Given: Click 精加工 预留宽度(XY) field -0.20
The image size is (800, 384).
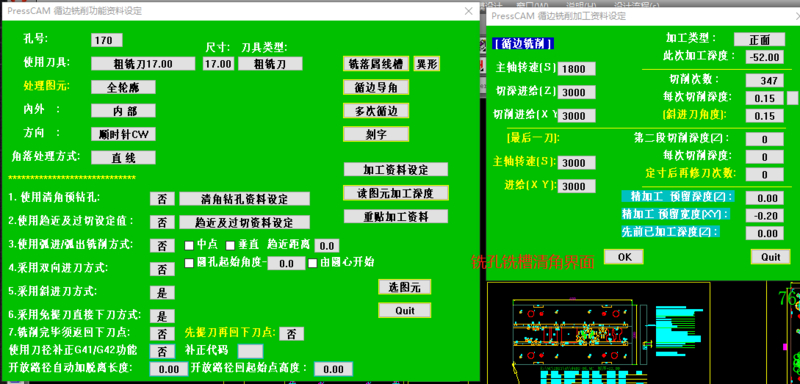Looking at the screenshot, I should [765, 216].
